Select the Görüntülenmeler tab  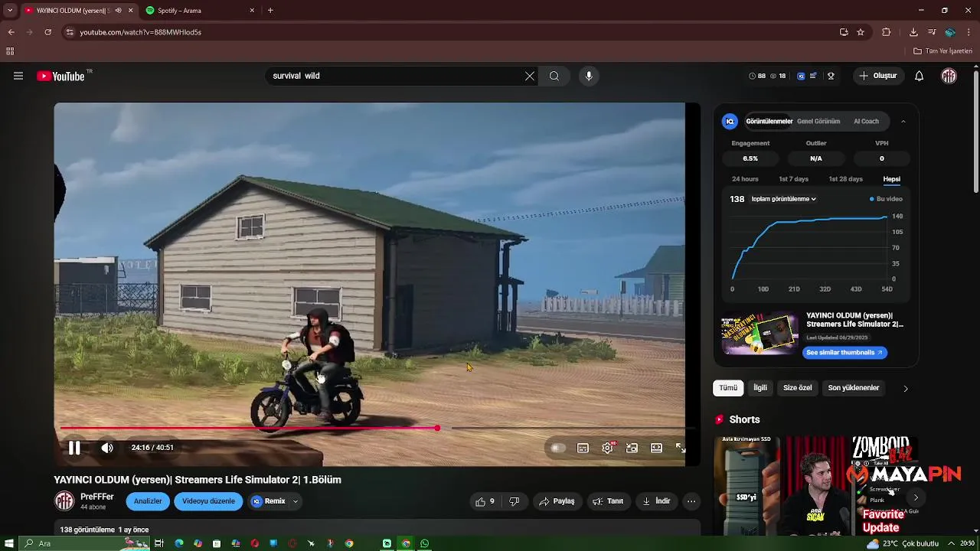coord(769,121)
